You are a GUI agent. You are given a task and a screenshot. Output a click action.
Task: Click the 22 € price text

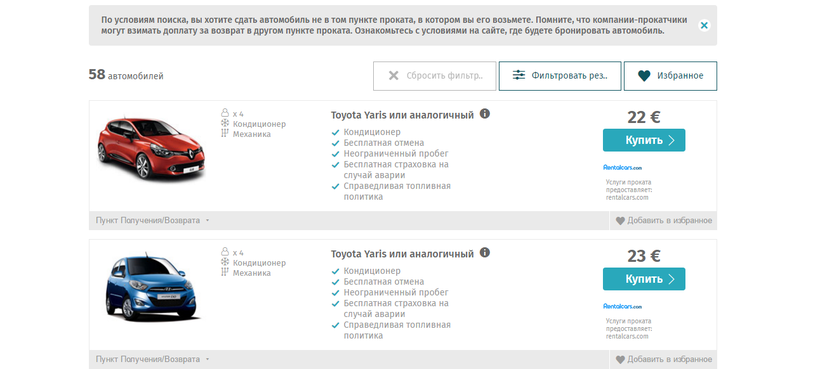pyautogui.click(x=644, y=117)
